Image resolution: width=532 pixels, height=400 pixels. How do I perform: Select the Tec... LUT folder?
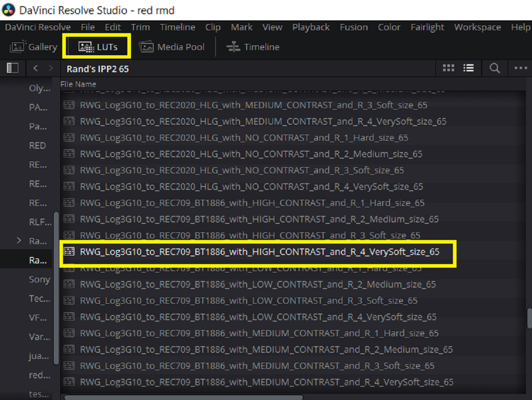[x=39, y=298]
